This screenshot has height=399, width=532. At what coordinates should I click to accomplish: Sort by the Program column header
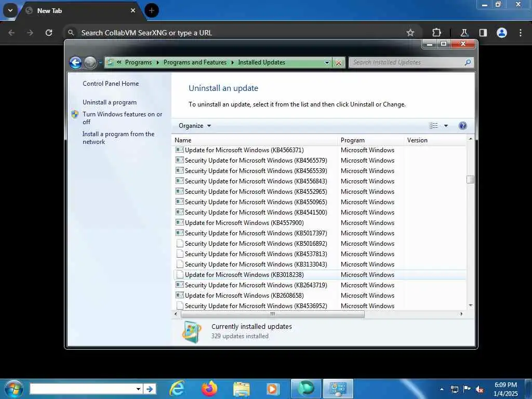(371, 140)
